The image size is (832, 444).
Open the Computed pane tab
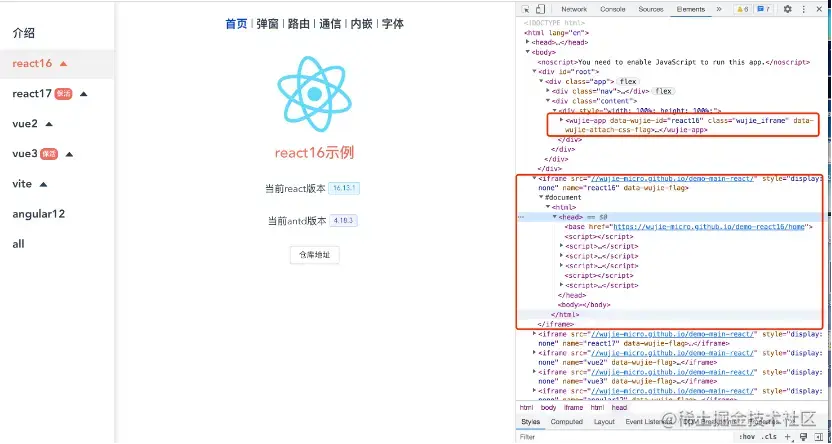567,422
